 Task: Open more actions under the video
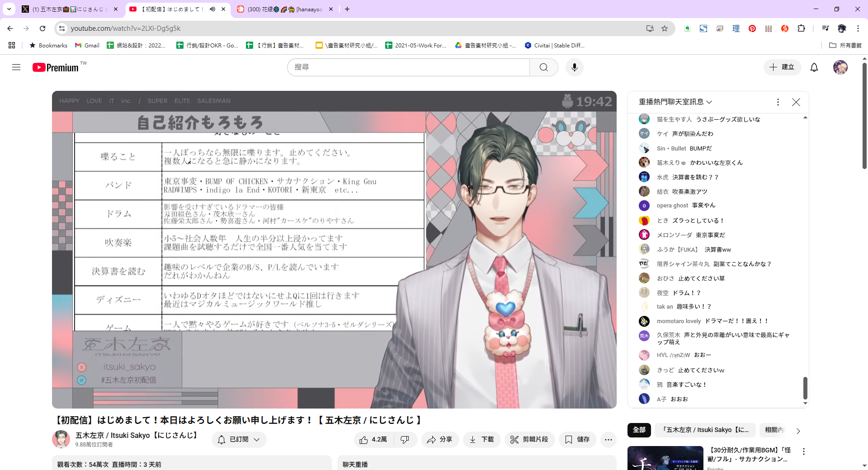point(609,440)
